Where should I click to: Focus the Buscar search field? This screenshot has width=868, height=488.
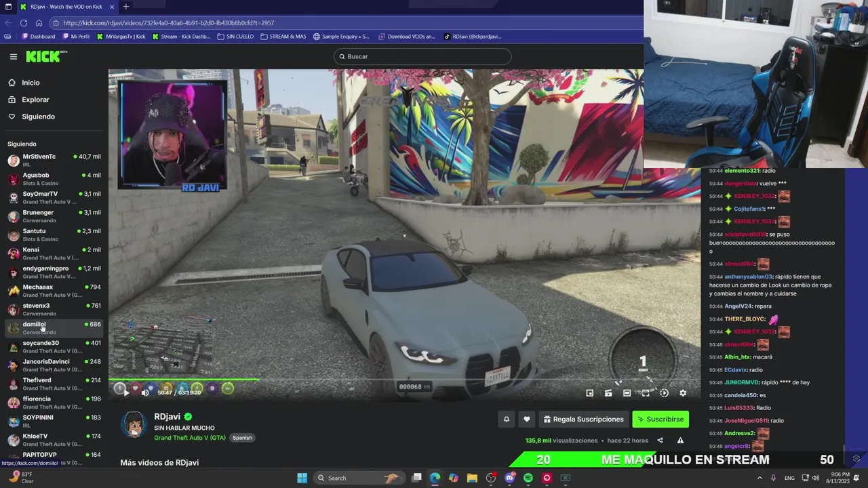(422, 56)
